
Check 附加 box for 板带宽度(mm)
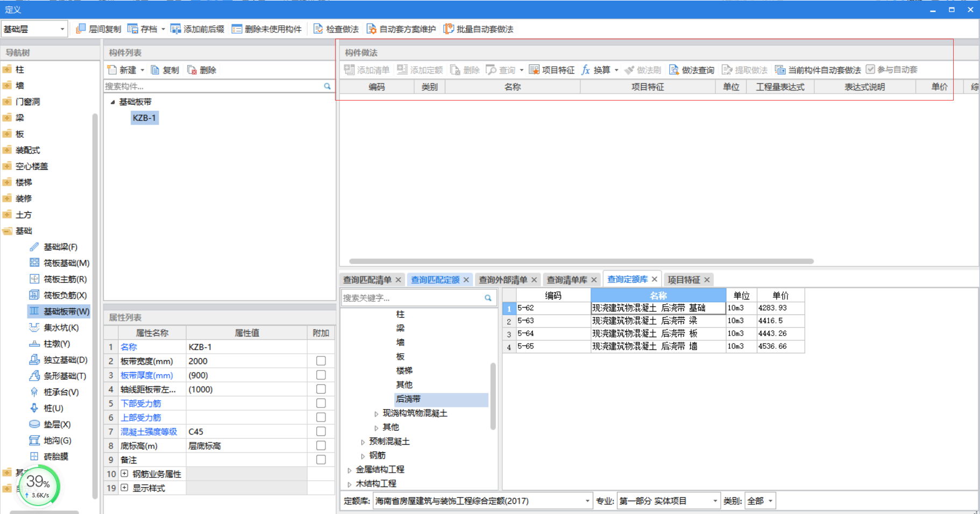pos(321,361)
